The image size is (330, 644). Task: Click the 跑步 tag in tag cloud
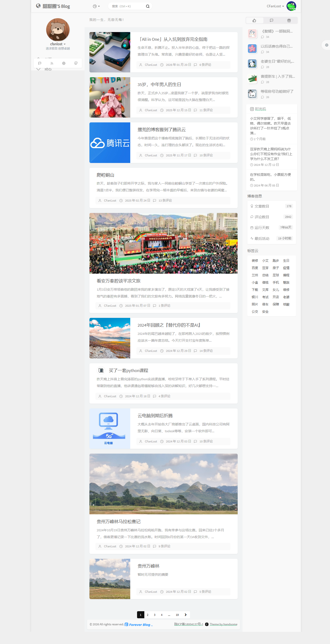(x=276, y=261)
